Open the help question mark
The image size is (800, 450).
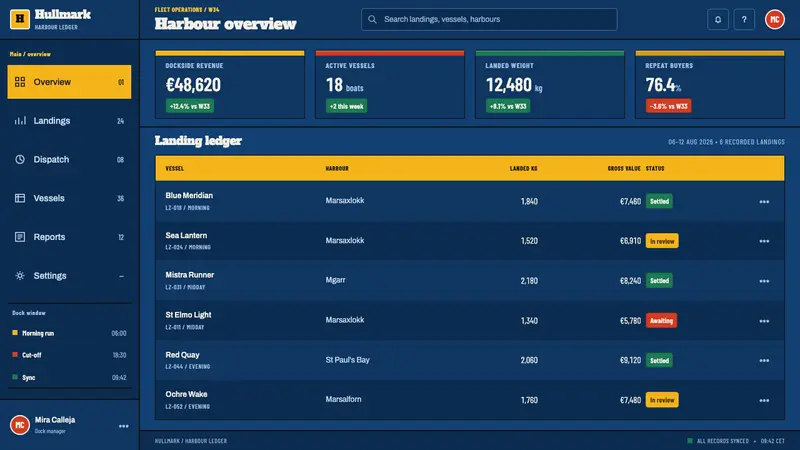(x=744, y=19)
